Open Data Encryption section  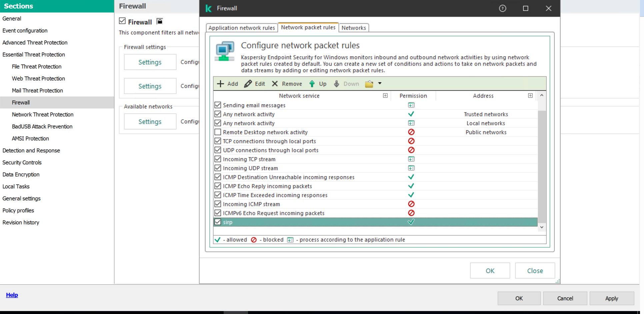pos(21,174)
